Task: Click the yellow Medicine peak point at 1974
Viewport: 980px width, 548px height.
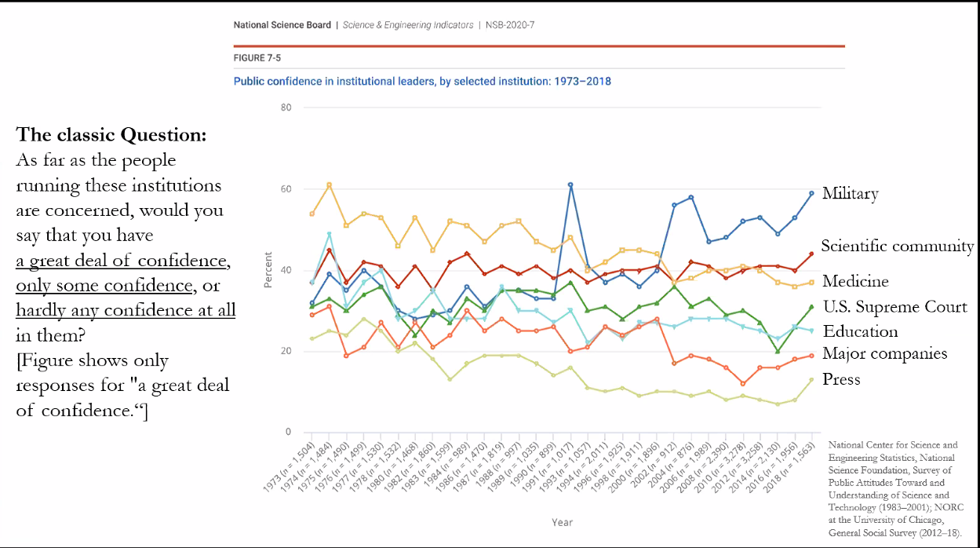Action: point(329,184)
